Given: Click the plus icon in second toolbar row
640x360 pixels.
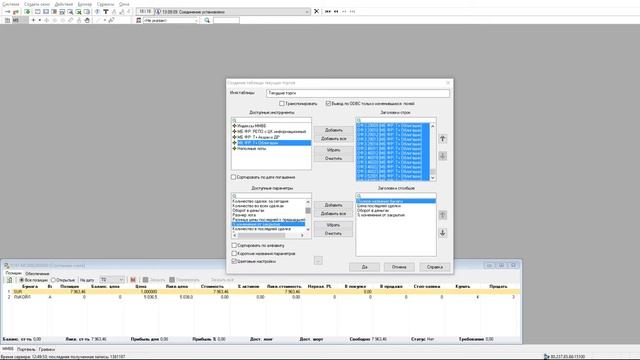Looking at the screenshot, I should point(33,20).
